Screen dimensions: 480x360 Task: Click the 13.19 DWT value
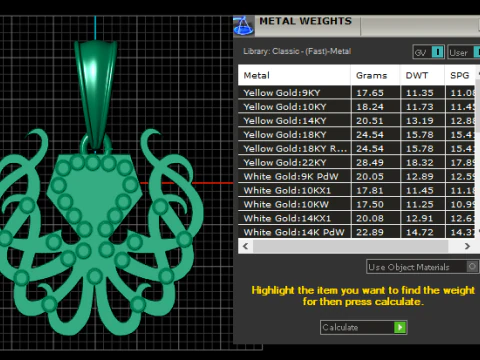(x=420, y=121)
